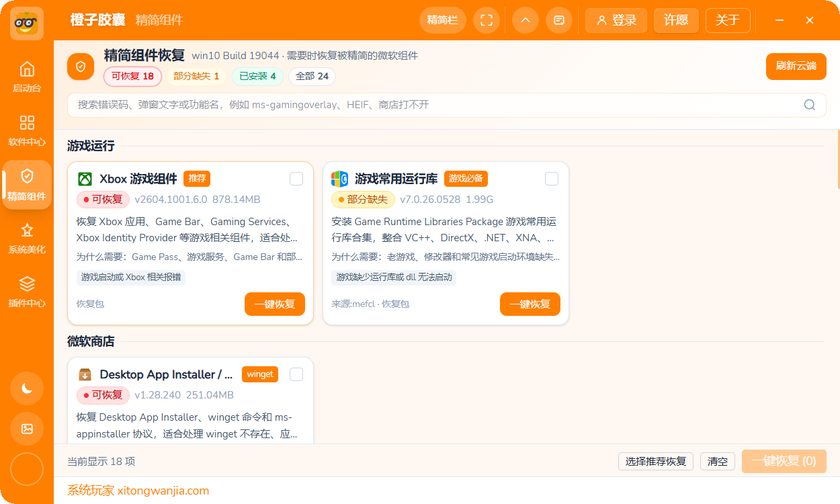Click the Xbox 游戏组件 logo icon
840x504 pixels.
click(85, 179)
